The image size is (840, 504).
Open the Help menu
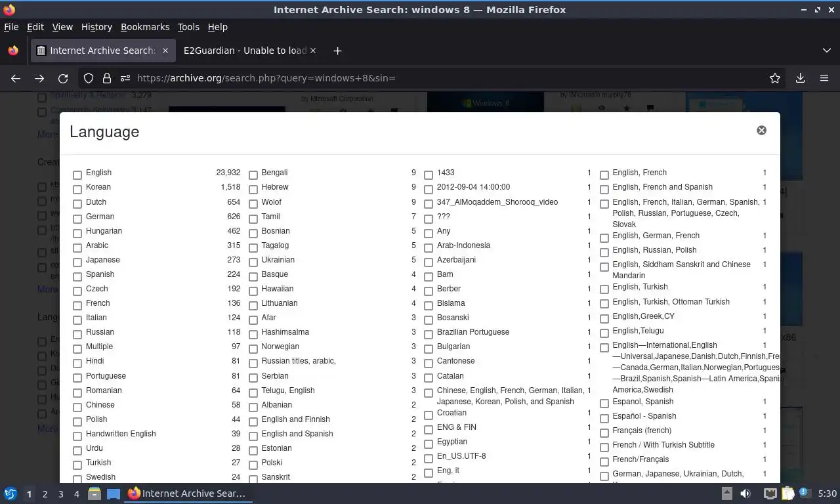click(x=217, y=27)
